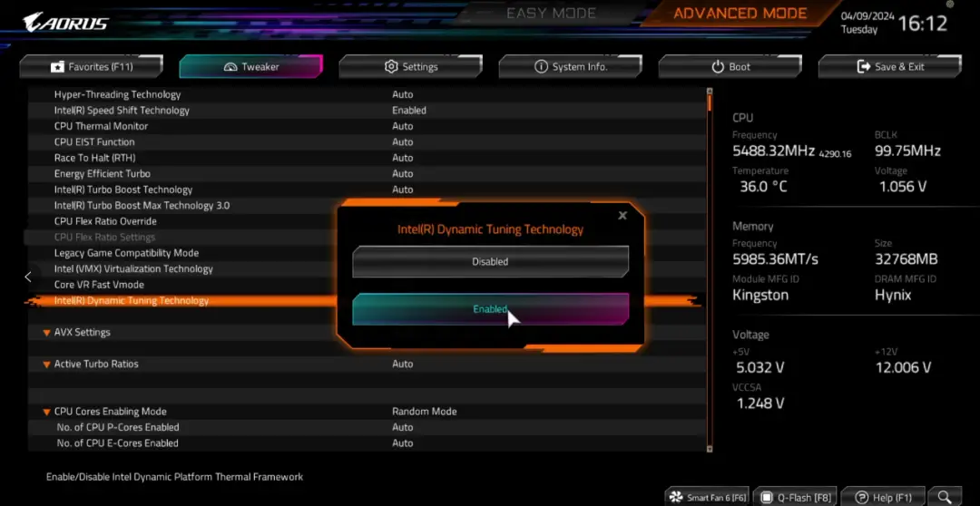This screenshot has width=980, height=506.
Task: Close the Dynamic Tuning Technology popup
Action: click(622, 216)
